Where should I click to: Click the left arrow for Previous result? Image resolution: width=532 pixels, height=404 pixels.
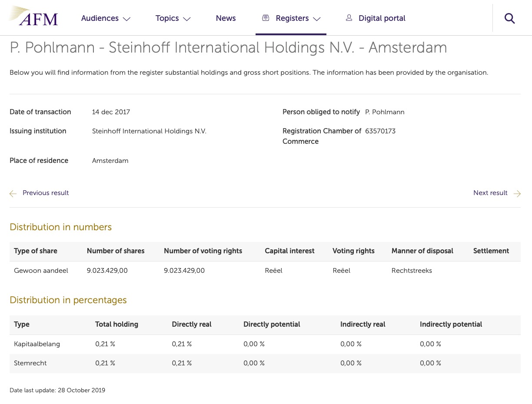click(x=13, y=194)
